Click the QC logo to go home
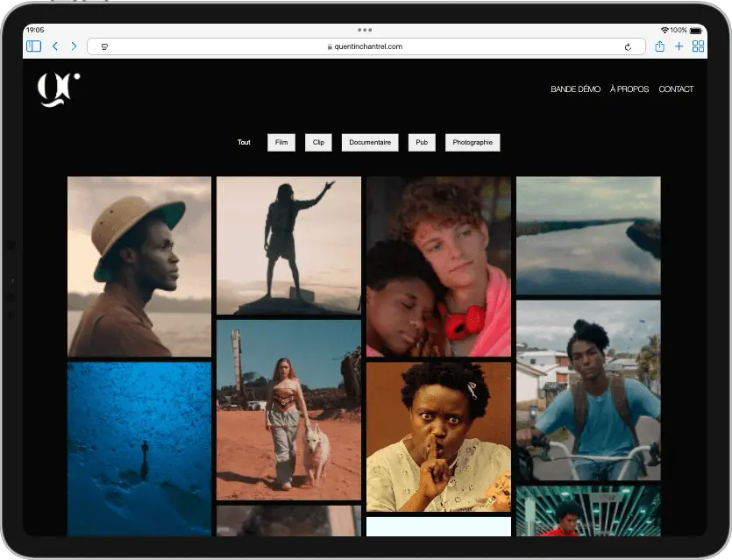 59,89
